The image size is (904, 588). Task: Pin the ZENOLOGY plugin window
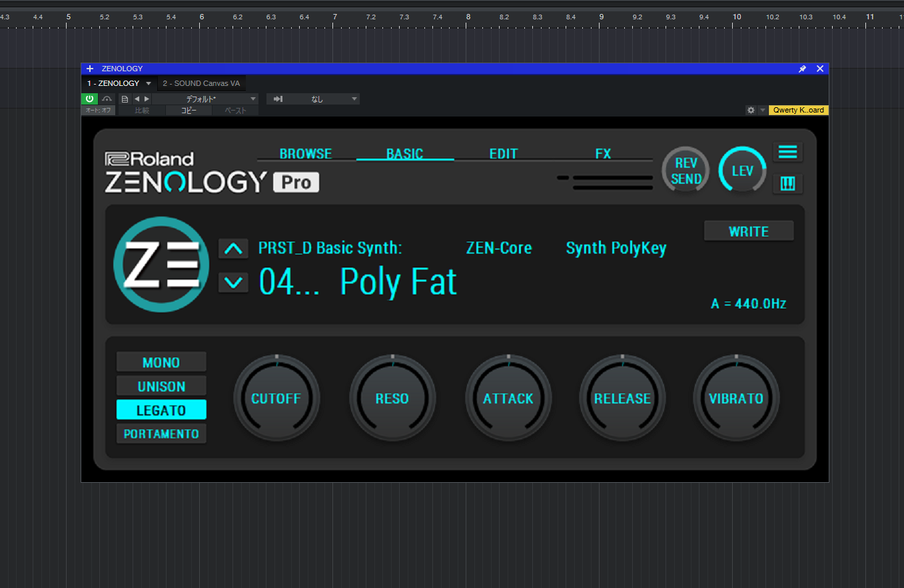coord(802,69)
